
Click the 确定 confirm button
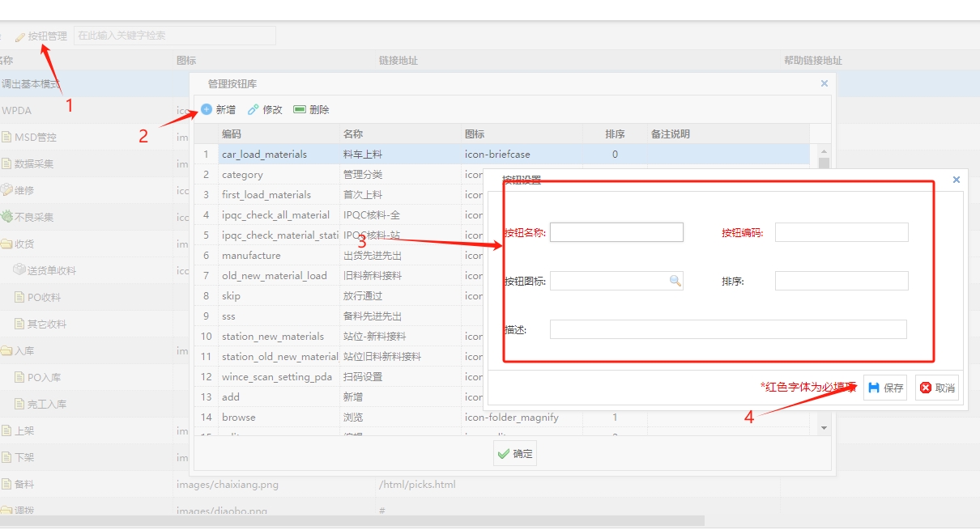click(x=515, y=454)
